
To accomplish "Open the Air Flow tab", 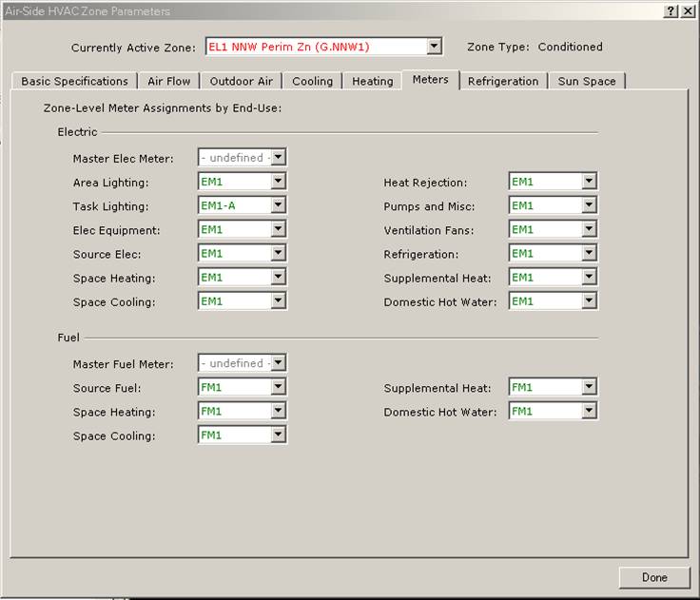I will [168, 82].
